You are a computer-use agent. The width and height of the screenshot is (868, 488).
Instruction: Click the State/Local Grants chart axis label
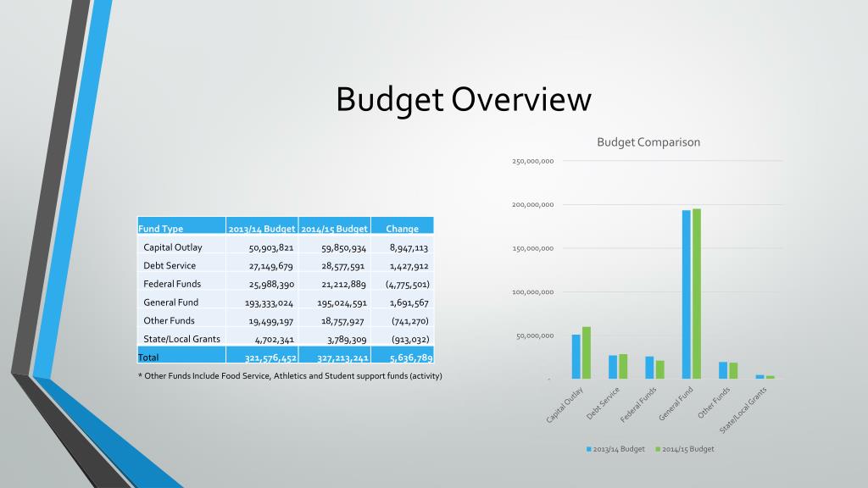point(743,410)
